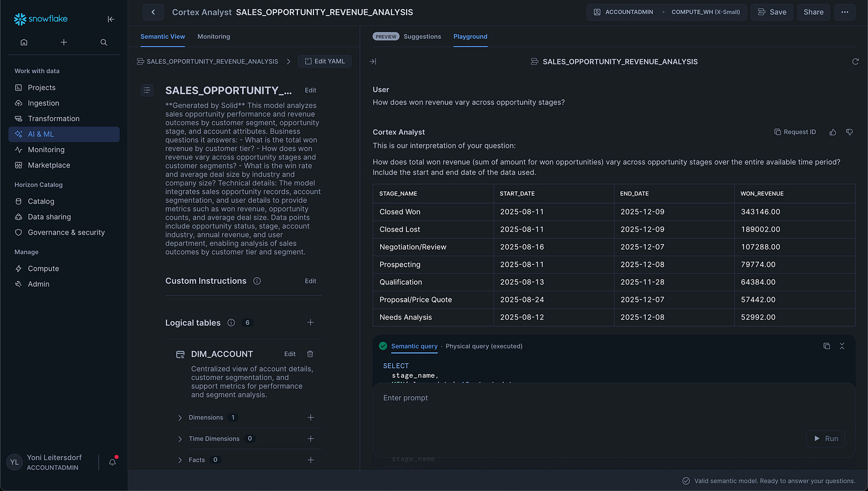868x491 pixels.
Task: Add a fact to DIM_ACCOUNT
Action: pyautogui.click(x=311, y=460)
